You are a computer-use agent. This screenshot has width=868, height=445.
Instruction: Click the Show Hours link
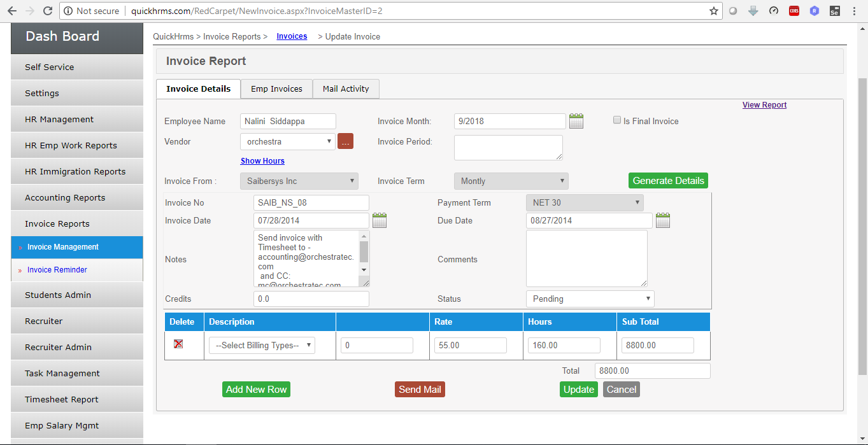pyautogui.click(x=262, y=161)
